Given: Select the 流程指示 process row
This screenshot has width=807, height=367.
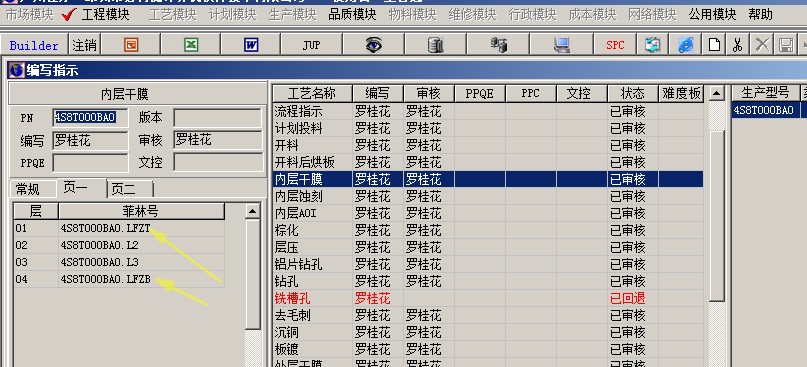Looking at the screenshot, I should click(x=488, y=111).
